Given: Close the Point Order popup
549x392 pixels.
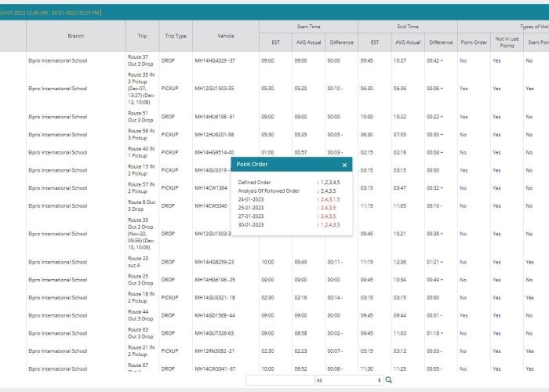Looking at the screenshot, I should click(344, 165).
